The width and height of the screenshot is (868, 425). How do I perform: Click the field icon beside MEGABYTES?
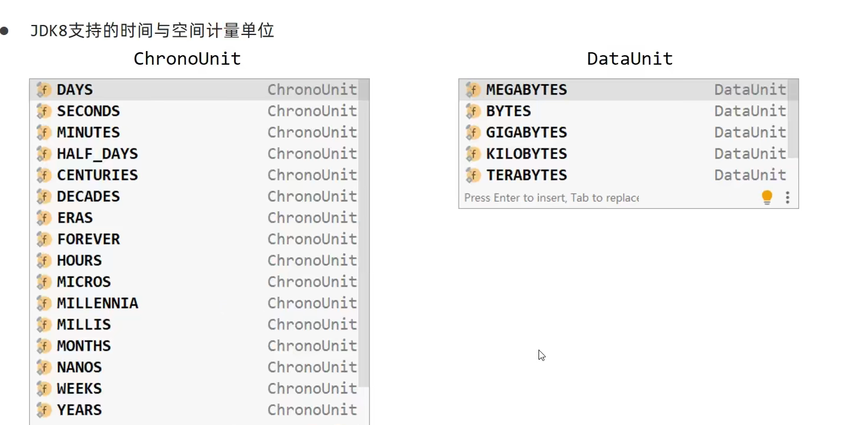[x=473, y=90]
